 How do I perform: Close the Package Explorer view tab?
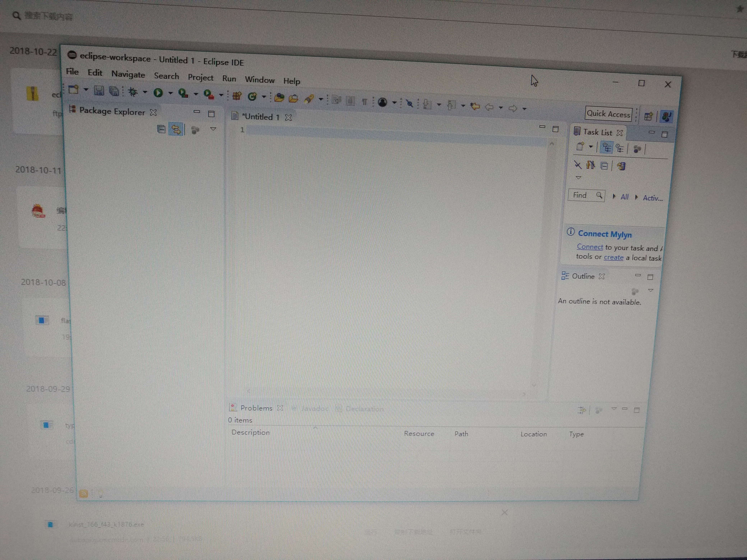pos(153,112)
